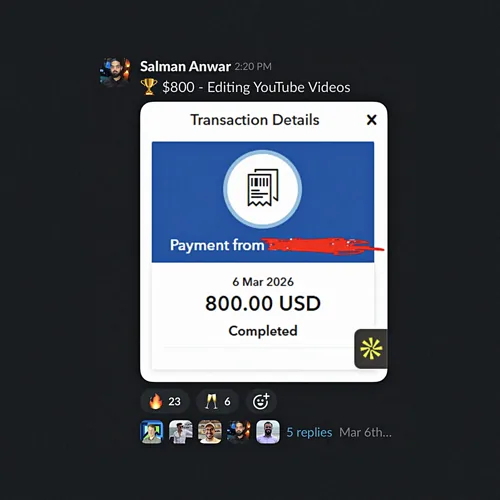The image size is (500, 500).
Task: Toggle the champagne glasses reaction with 6
Action: click(217, 401)
